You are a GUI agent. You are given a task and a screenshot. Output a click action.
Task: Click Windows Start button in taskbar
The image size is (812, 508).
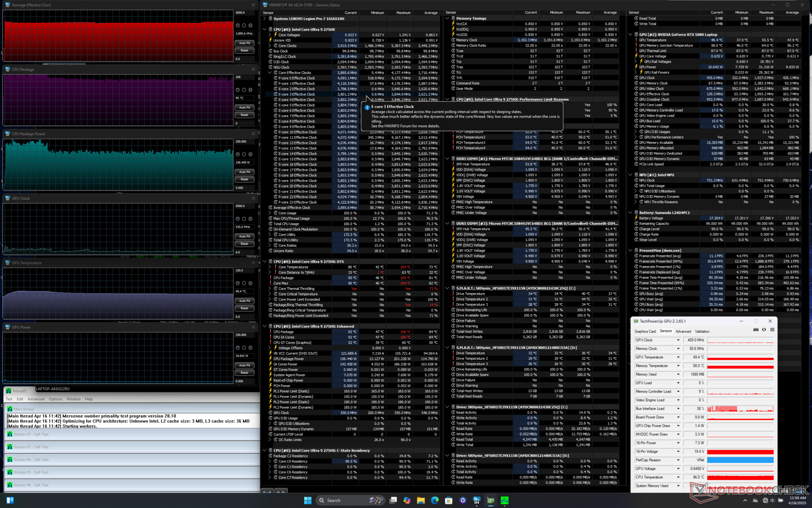coord(307,500)
